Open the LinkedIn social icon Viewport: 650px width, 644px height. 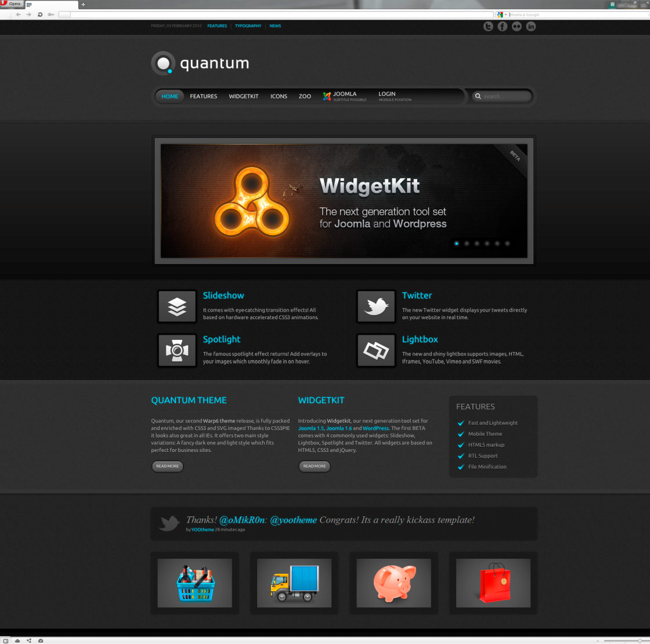click(x=530, y=26)
